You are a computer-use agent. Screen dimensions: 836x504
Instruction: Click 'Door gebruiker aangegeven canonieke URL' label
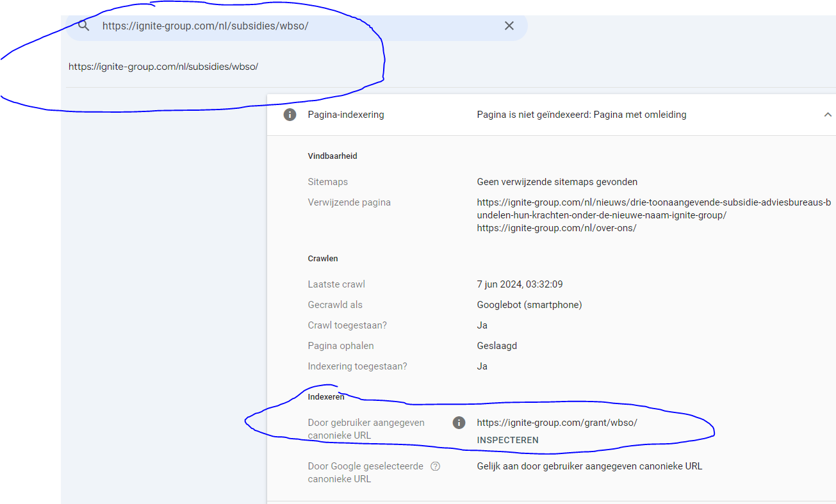pyautogui.click(x=366, y=429)
